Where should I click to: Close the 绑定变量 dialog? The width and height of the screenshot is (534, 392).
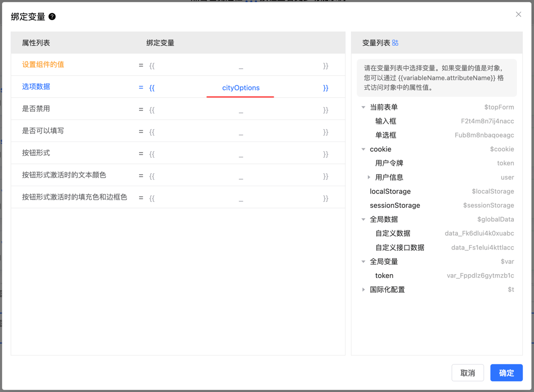(518, 15)
